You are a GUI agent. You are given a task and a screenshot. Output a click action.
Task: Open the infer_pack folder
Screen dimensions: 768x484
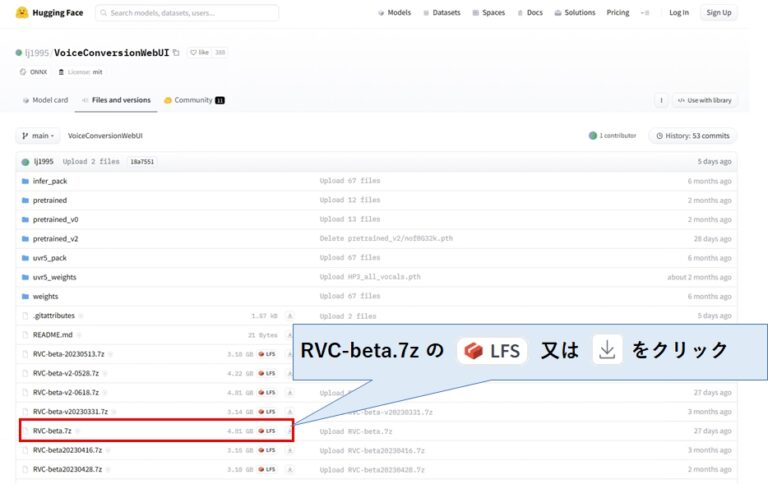49,181
